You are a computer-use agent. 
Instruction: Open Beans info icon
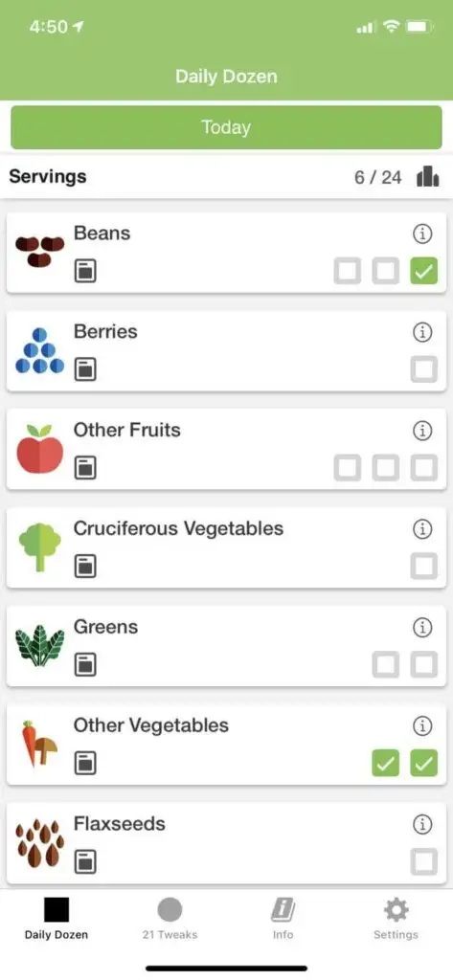[423, 234]
